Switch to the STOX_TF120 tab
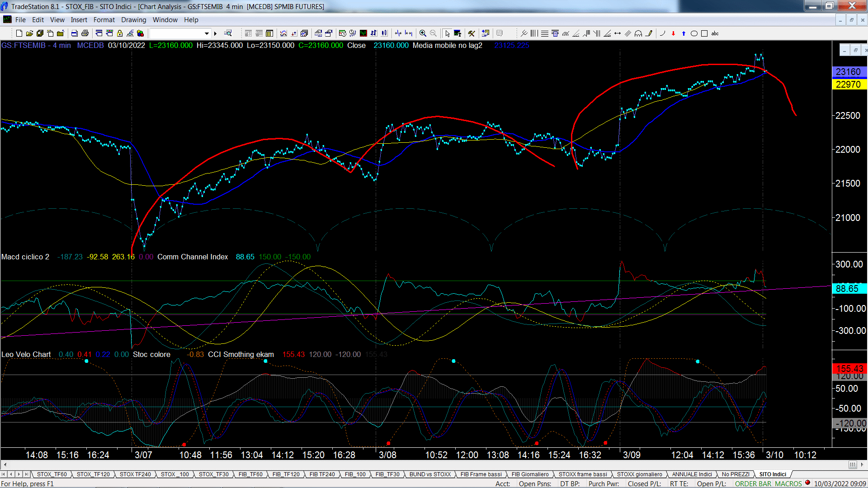This screenshot has height=488, width=868. click(x=93, y=474)
